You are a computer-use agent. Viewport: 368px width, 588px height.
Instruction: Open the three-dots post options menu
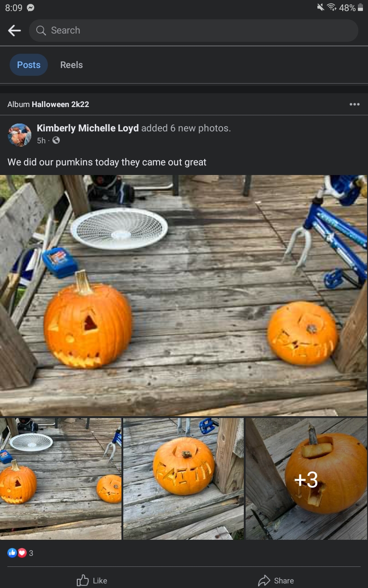tap(354, 104)
